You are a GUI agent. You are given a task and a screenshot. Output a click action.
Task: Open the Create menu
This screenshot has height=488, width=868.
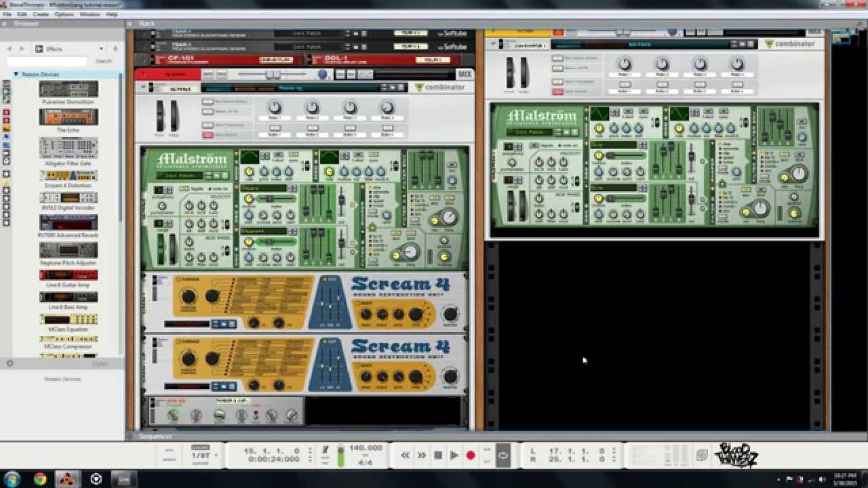pyautogui.click(x=41, y=14)
